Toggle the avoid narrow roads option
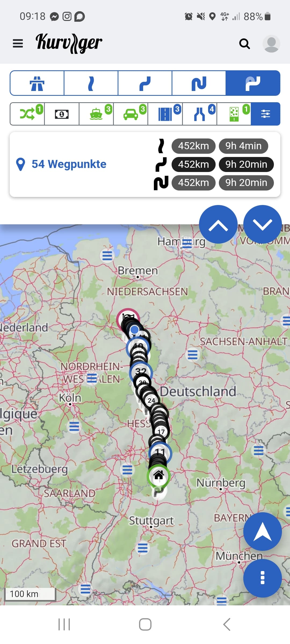 point(200,114)
